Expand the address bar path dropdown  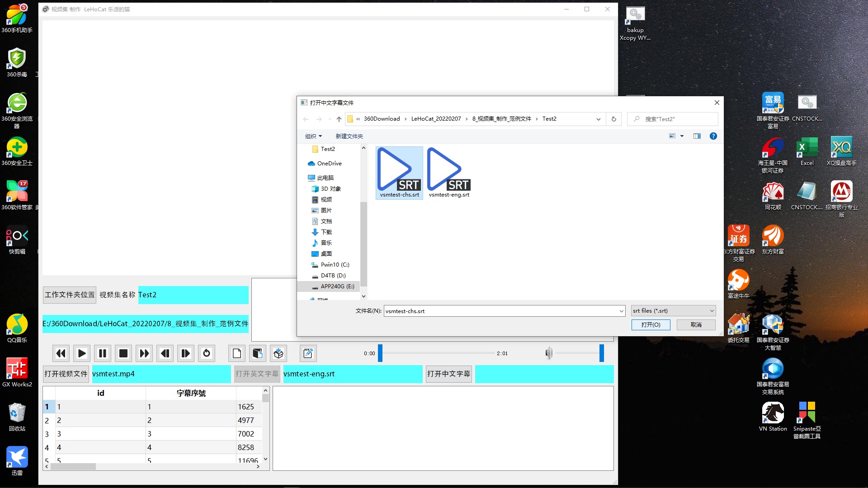[598, 119]
